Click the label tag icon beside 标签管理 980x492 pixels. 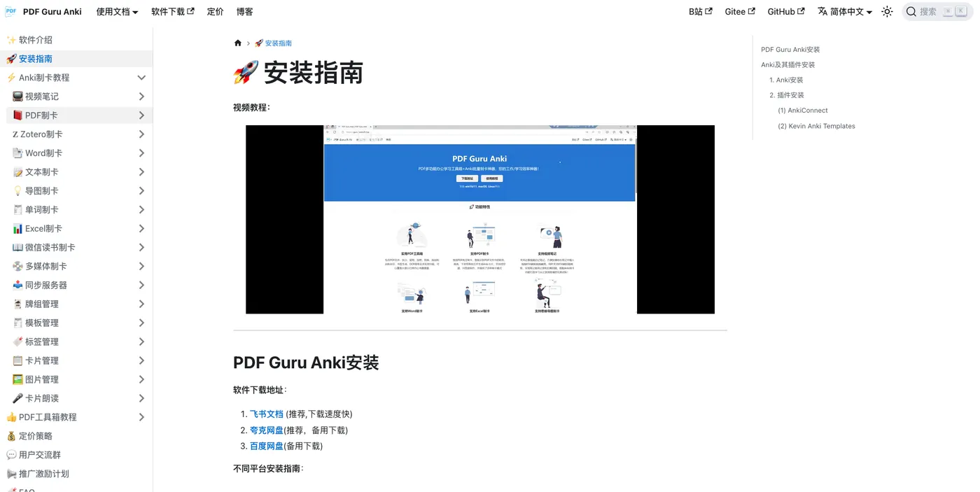click(x=17, y=342)
